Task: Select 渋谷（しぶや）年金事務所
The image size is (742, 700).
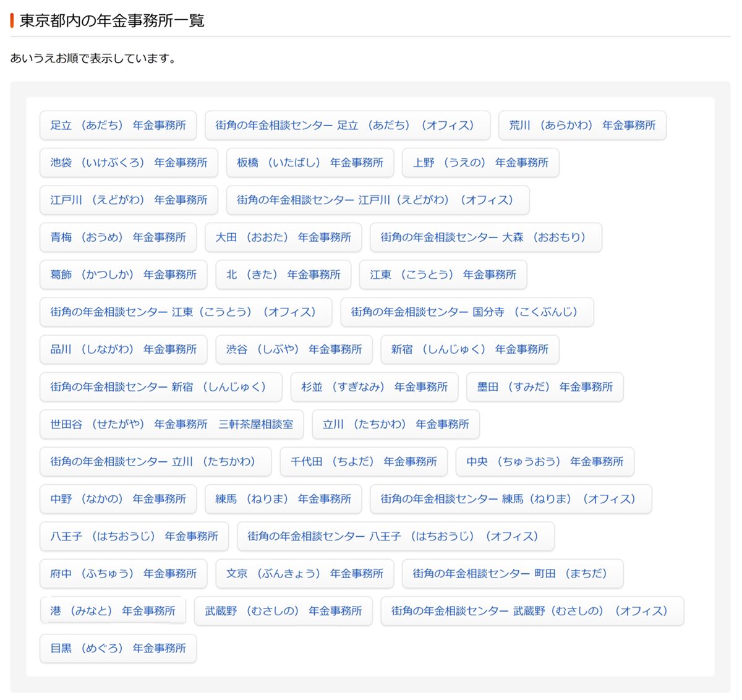Action: point(294,349)
